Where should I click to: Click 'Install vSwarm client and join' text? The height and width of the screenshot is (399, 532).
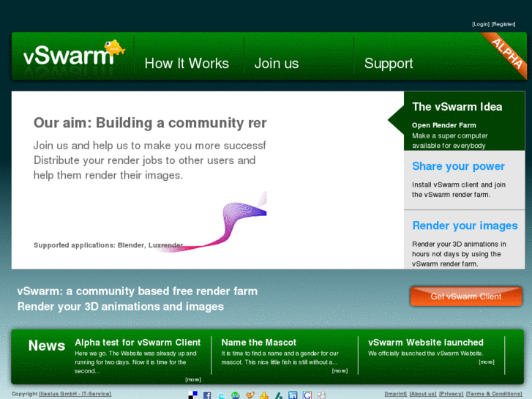click(x=459, y=184)
